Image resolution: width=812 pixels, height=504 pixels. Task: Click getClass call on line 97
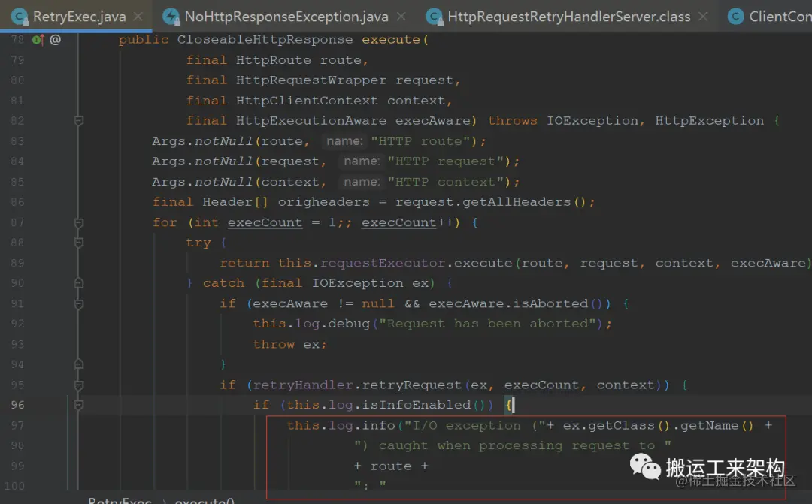pyautogui.click(x=622, y=425)
